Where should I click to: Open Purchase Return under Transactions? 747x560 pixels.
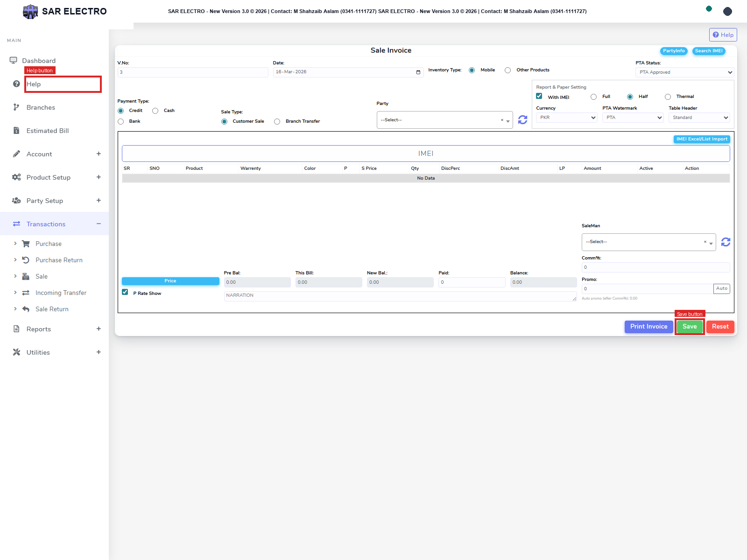[x=59, y=260]
